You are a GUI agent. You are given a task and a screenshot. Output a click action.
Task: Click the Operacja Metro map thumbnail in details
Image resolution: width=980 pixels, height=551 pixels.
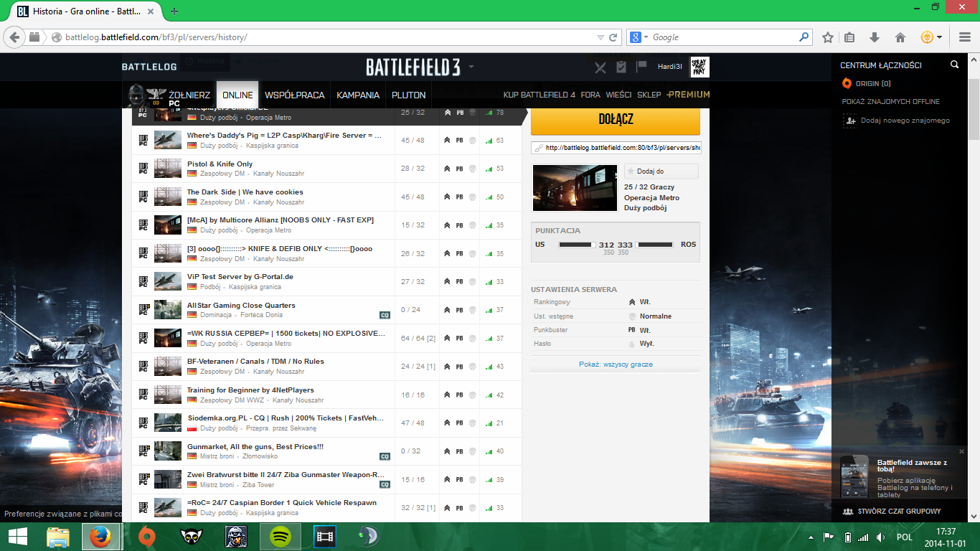coord(575,188)
